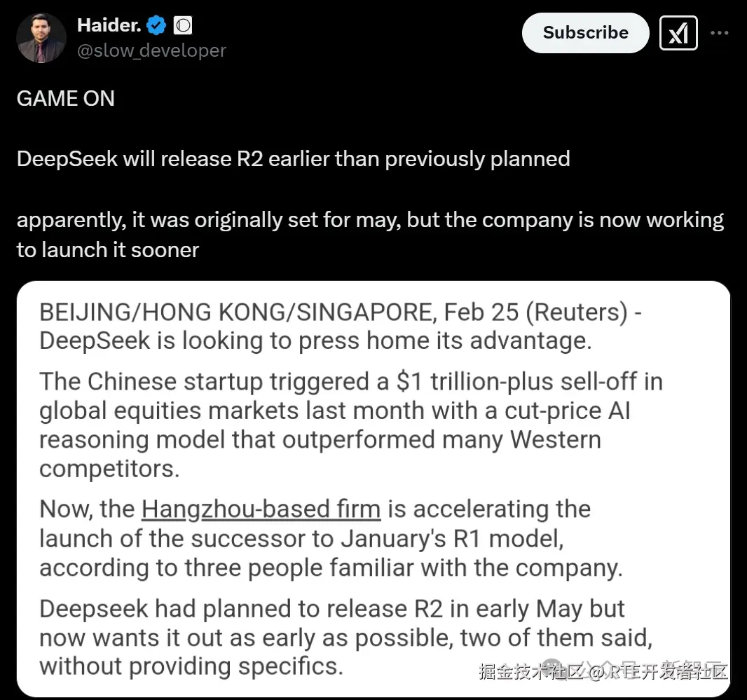The image size is (747, 700).
Task: Click the paragraph beginning Deepseek had planned
Action: [346, 638]
